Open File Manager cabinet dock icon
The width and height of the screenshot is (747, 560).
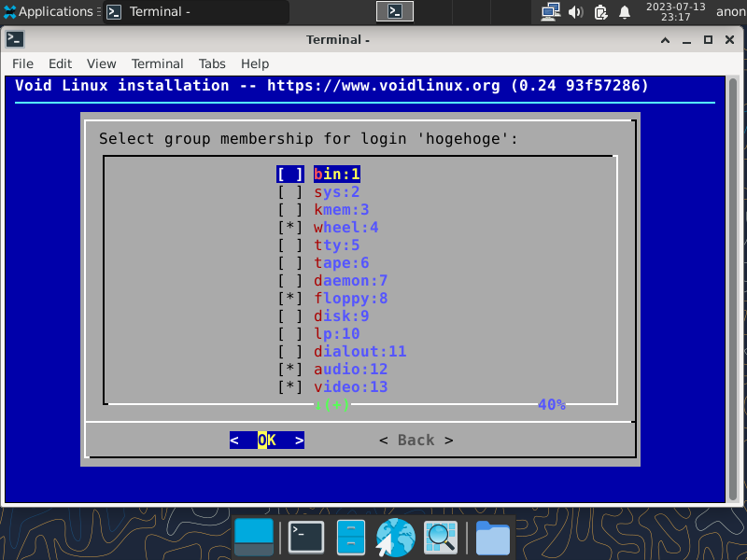point(351,538)
